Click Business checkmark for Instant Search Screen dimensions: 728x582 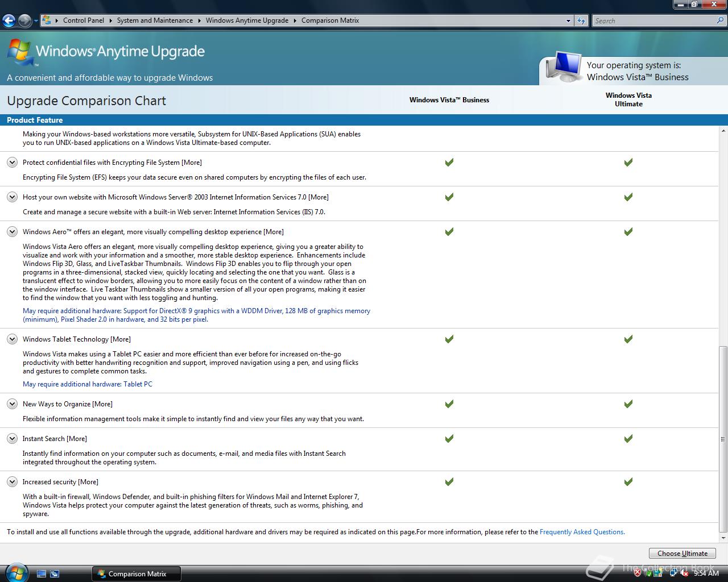click(x=449, y=439)
